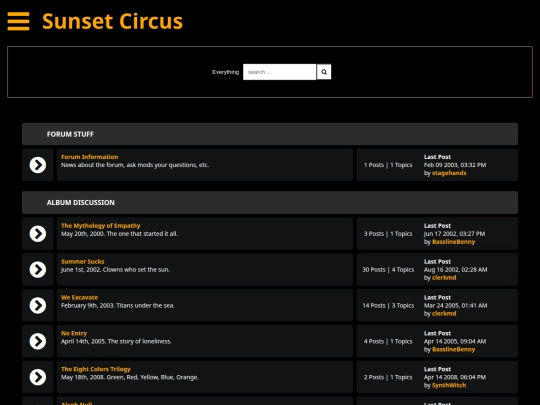Click the search magnifier button
Viewport: 540px width, 405px height.
coord(324,72)
